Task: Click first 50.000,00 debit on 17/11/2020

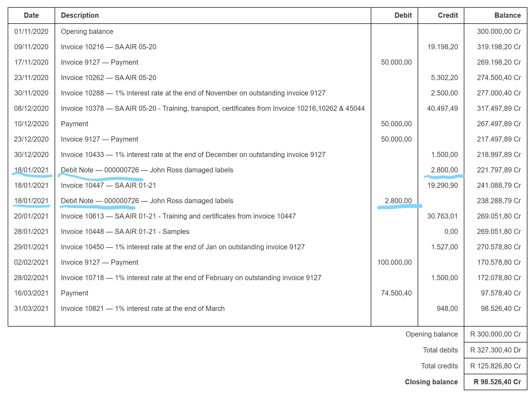Action: point(396,62)
